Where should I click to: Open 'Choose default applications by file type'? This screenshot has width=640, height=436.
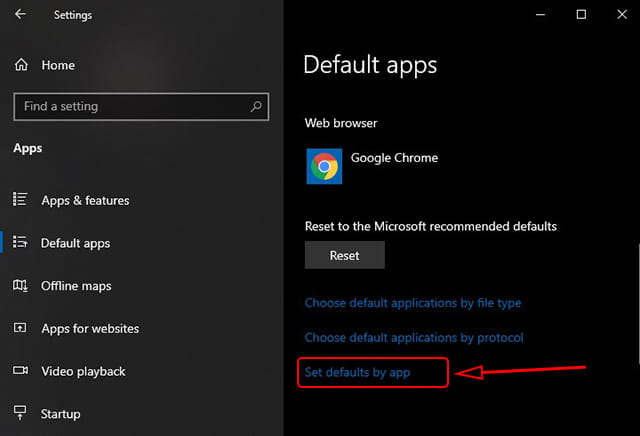pos(413,303)
